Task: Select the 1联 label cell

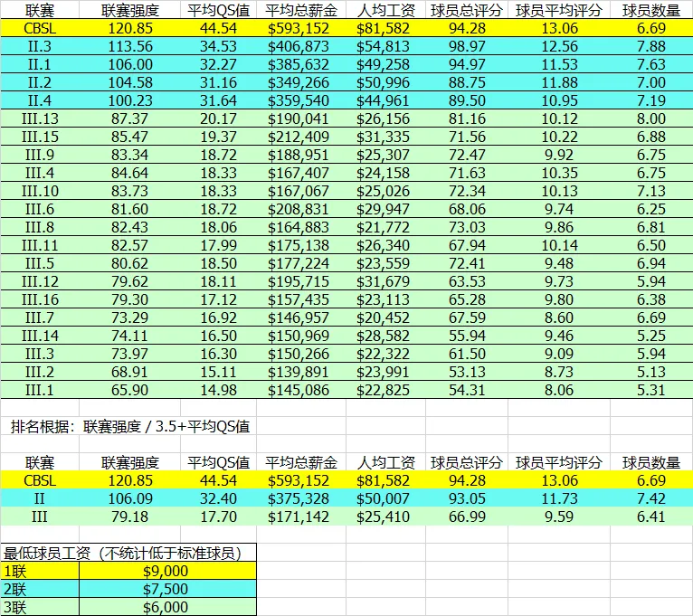Action: (x=40, y=571)
